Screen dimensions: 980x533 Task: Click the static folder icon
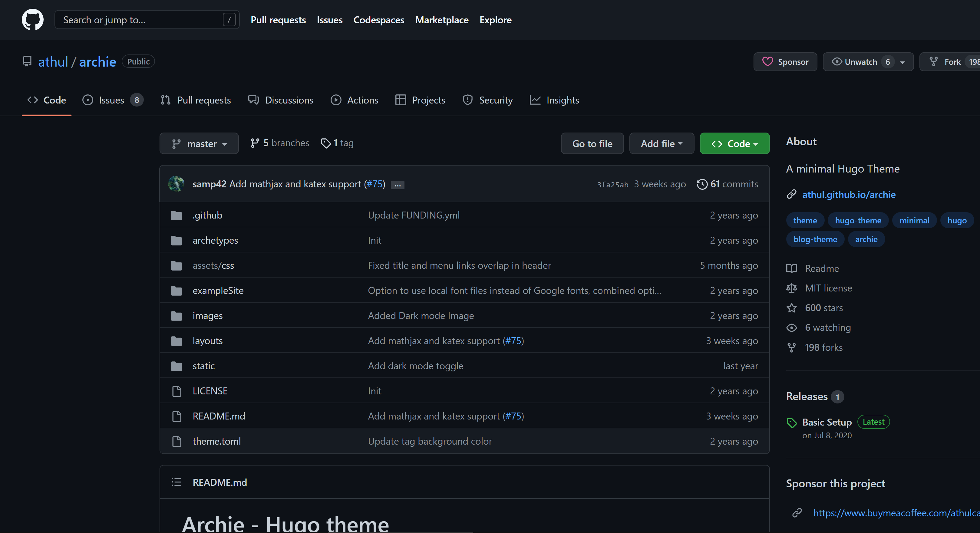pyautogui.click(x=177, y=366)
